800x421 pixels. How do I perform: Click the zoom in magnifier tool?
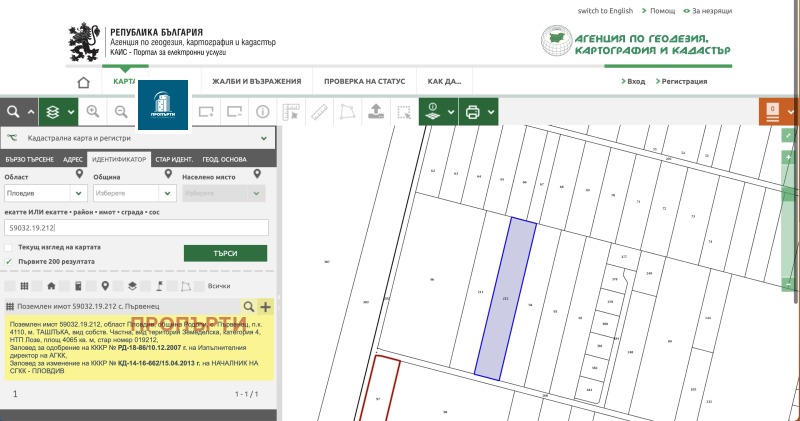click(x=93, y=112)
